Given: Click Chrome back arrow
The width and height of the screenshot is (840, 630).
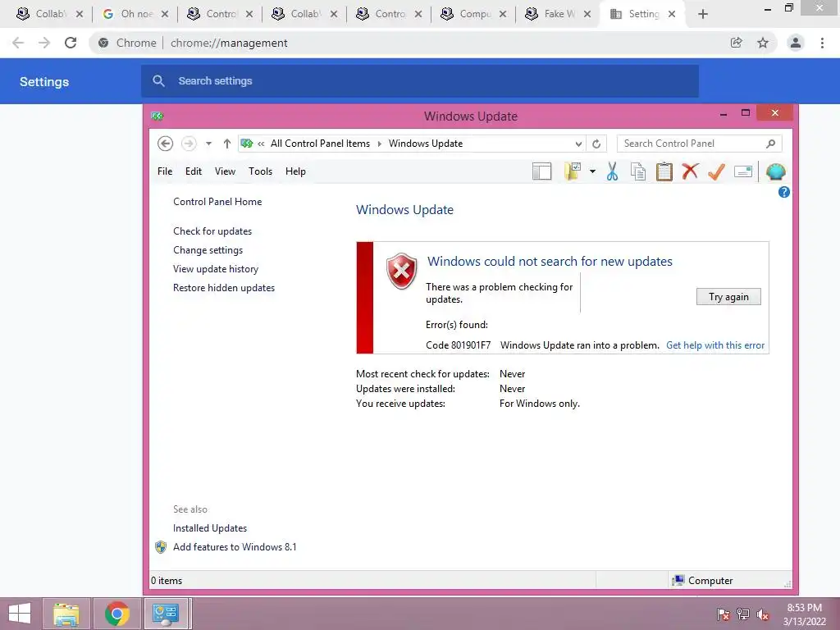Looking at the screenshot, I should tap(18, 43).
